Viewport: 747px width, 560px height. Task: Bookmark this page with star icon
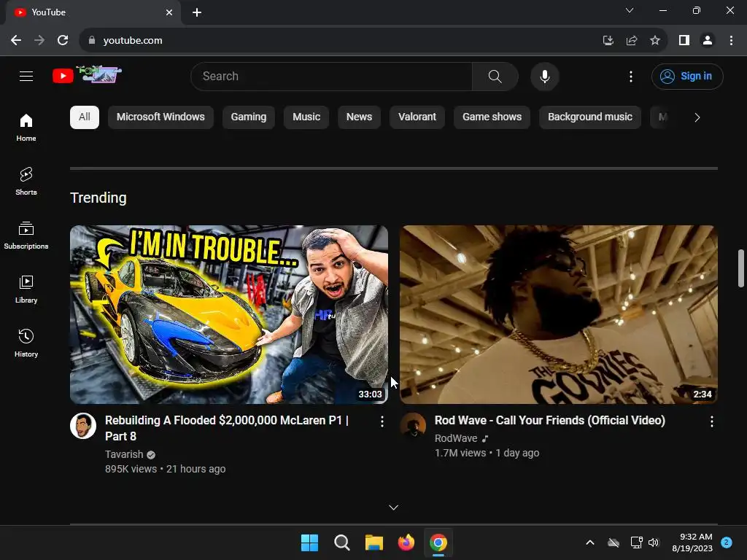point(655,41)
